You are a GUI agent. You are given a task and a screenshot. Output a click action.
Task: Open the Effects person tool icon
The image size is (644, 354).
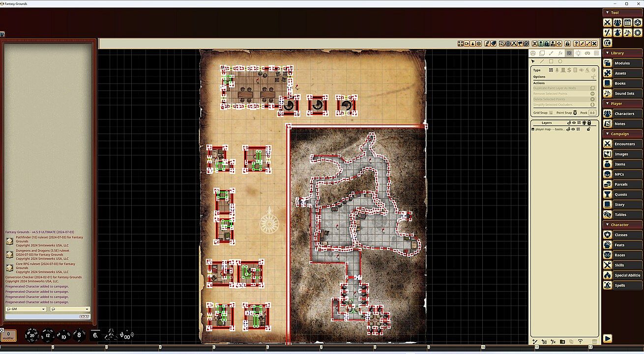617,33
